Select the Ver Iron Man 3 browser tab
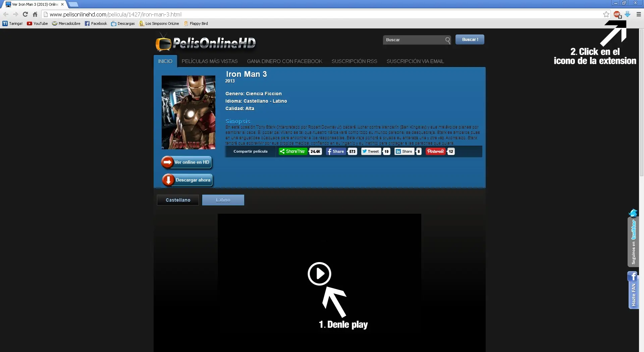644x352 pixels. [x=35, y=4]
